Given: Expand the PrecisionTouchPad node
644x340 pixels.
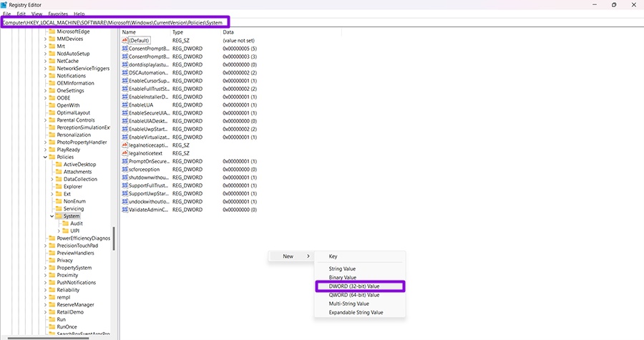Looking at the screenshot, I should [45, 246].
